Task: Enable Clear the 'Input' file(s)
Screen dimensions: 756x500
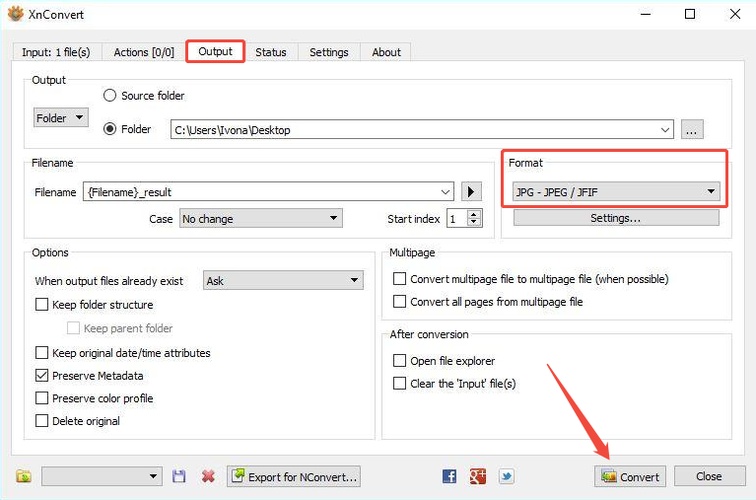Action: pos(399,383)
